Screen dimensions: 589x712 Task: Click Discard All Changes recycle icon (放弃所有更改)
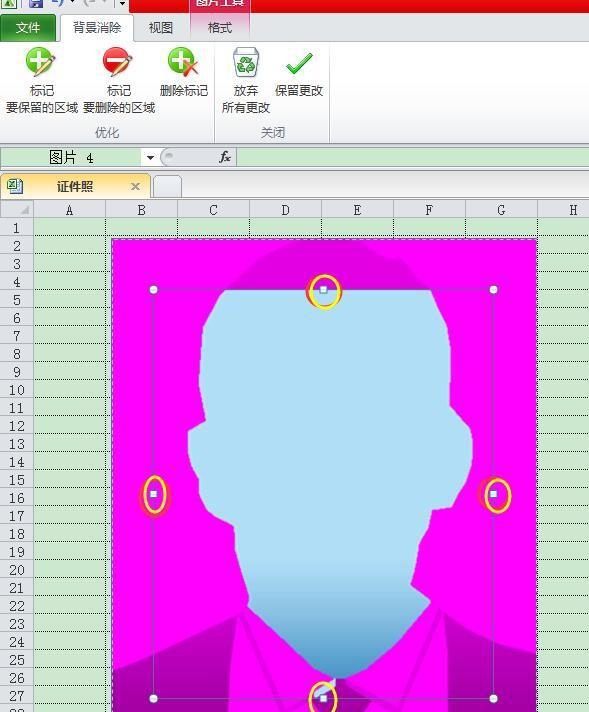(x=246, y=62)
